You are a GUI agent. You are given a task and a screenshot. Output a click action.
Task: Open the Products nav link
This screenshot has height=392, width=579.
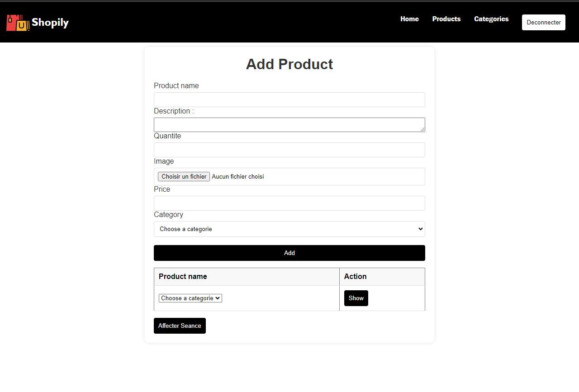(x=446, y=19)
